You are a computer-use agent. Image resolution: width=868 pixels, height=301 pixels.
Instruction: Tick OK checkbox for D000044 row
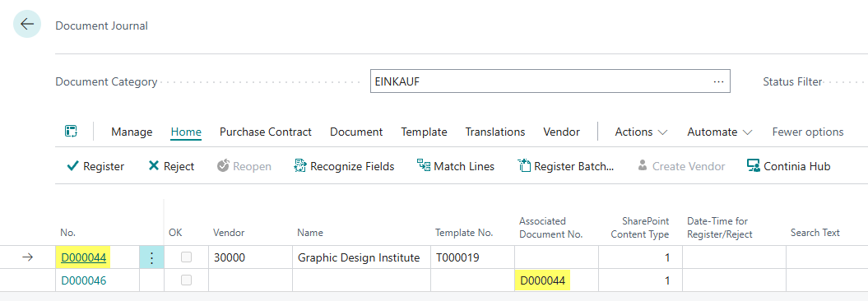pyautogui.click(x=187, y=257)
